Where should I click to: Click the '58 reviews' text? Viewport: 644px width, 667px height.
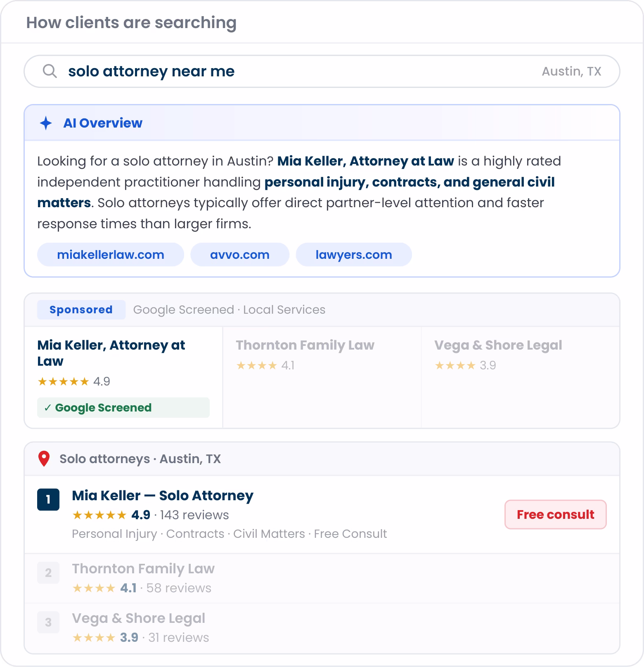click(x=179, y=588)
